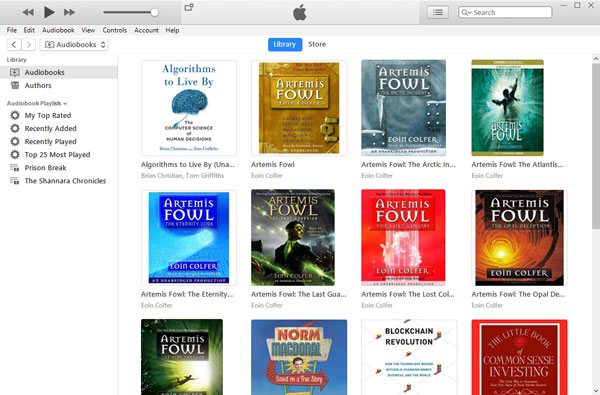The image size is (600, 395).
Task: Select Artemis Fowl: The Lost Colony cover
Action: coord(403,237)
